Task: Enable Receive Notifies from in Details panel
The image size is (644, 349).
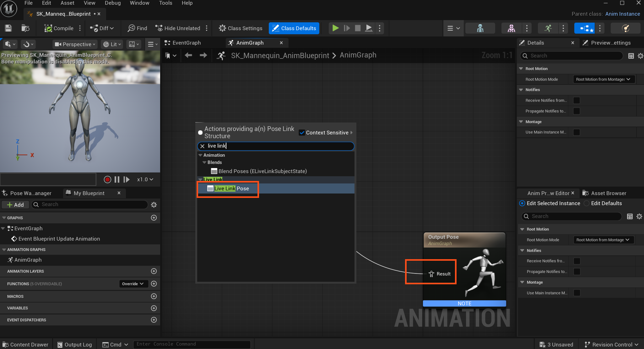Action: click(576, 101)
